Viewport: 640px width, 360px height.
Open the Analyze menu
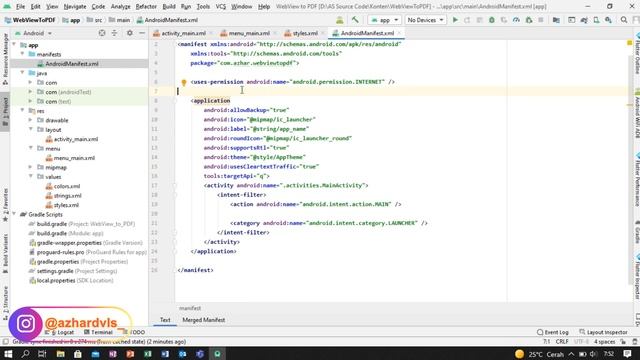point(120,7)
